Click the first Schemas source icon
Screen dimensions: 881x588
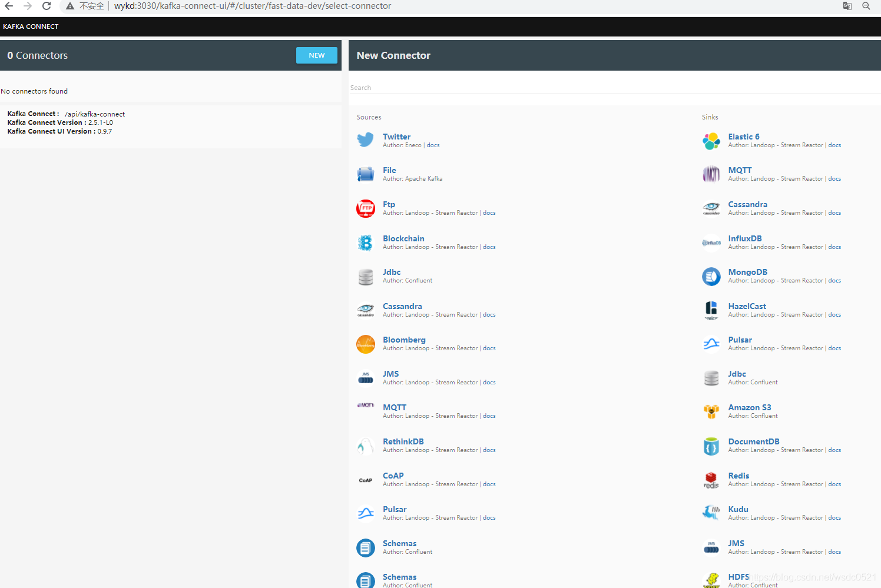[x=366, y=548]
